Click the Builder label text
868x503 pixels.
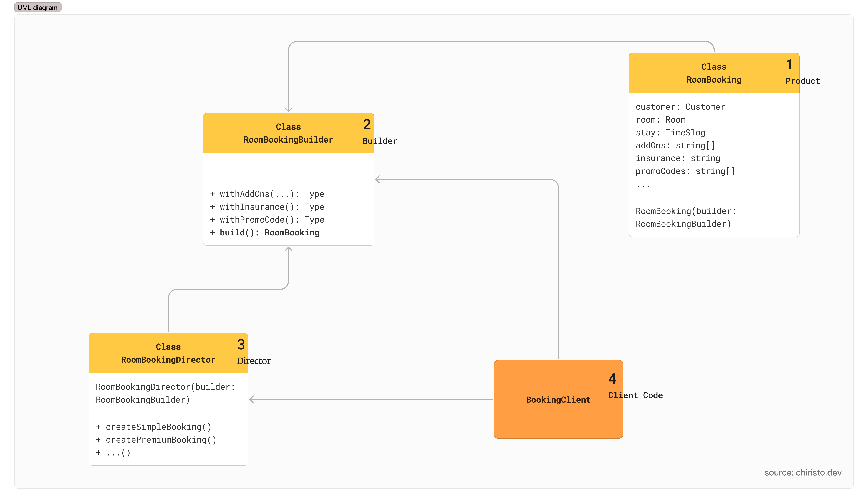[380, 141]
